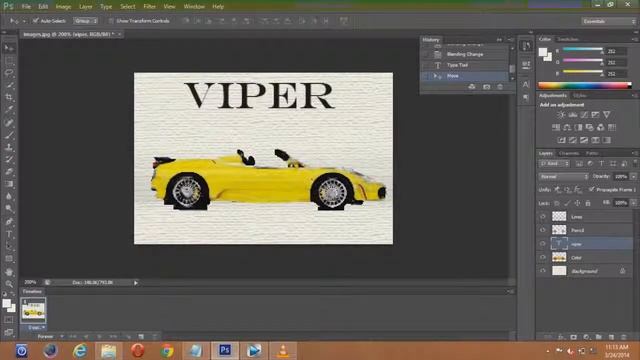
Task: Select the Move tool in the toolbox
Action: click(x=9, y=48)
